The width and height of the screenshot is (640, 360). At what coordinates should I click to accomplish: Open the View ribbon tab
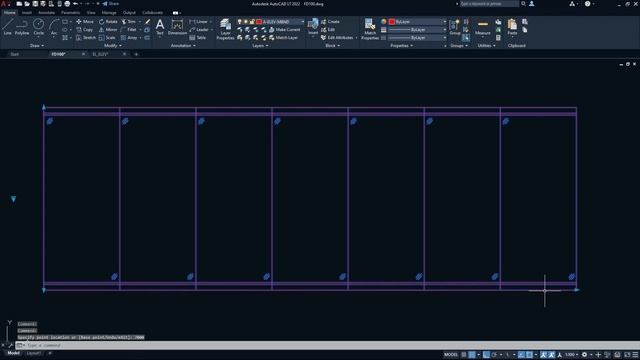click(x=91, y=13)
